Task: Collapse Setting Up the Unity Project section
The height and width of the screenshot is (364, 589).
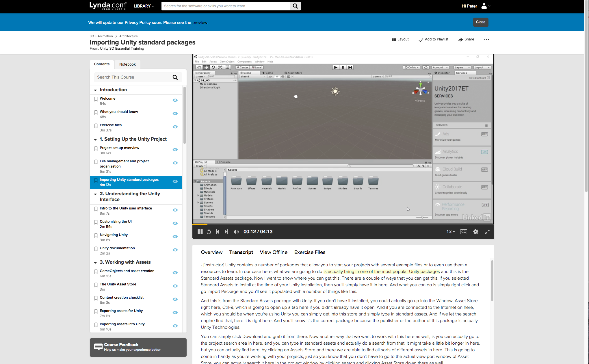Action: (95, 140)
